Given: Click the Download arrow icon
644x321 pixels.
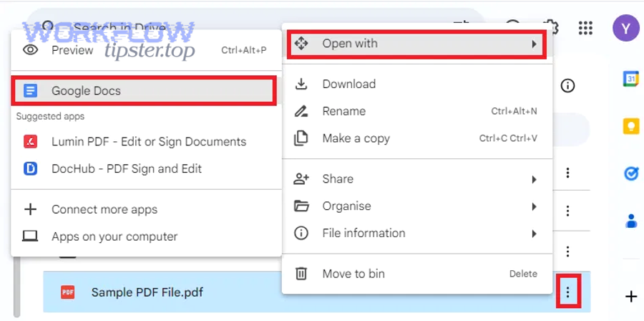Looking at the screenshot, I should pyautogui.click(x=301, y=84).
